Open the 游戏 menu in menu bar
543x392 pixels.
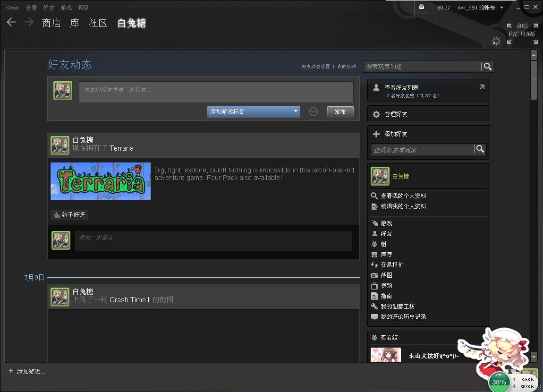(x=66, y=7)
